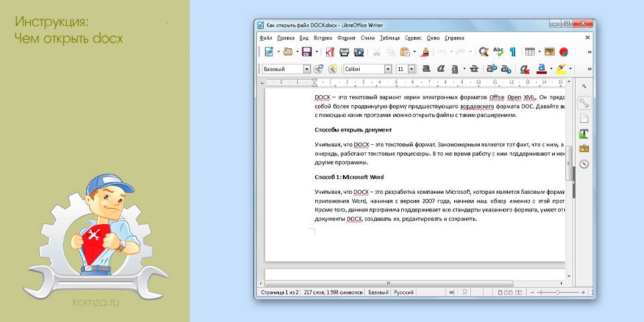Toggle superscript formatting

492,69
